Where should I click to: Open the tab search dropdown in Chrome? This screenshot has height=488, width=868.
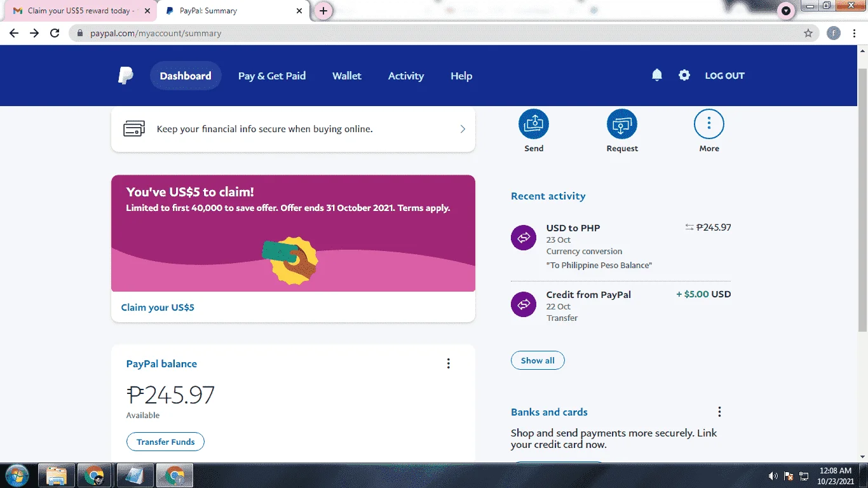[x=786, y=11]
